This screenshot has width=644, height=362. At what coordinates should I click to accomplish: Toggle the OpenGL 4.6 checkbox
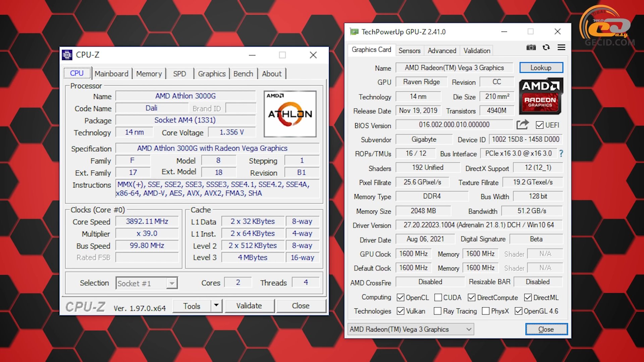[518, 311]
